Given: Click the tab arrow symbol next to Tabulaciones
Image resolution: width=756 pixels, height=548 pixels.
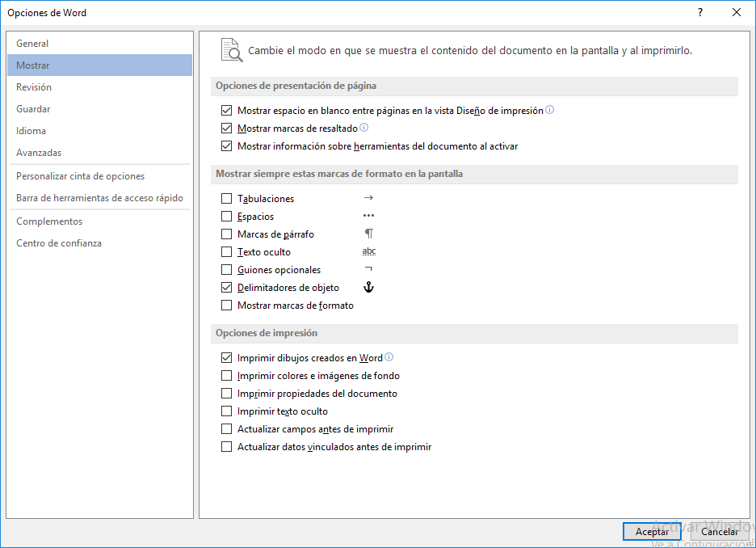Looking at the screenshot, I should [x=369, y=198].
